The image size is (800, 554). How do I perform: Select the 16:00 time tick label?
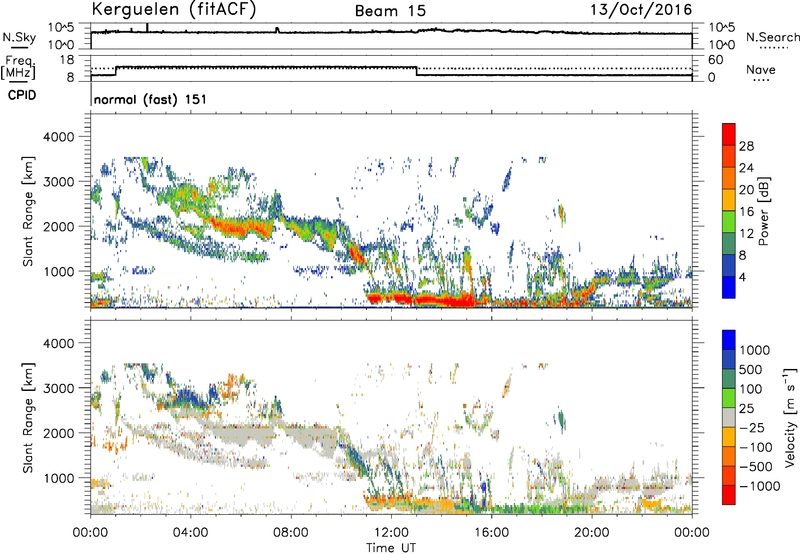coord(491,533)
